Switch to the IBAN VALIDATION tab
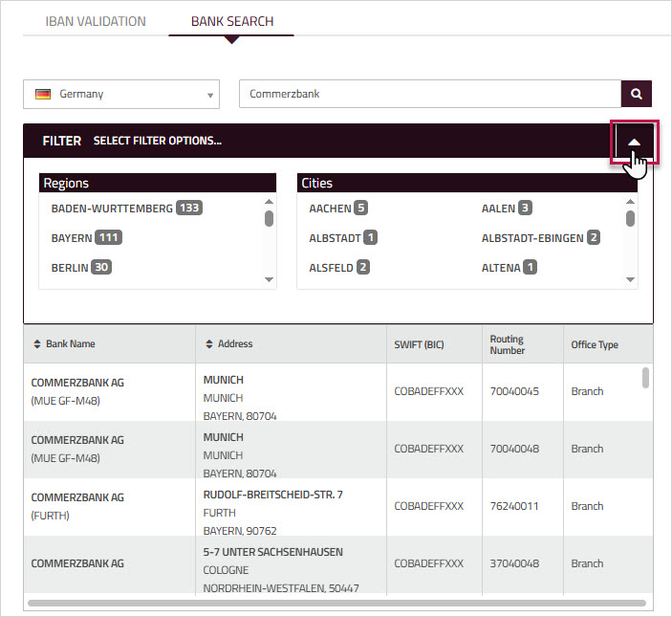The height and width of the screenshot is (617, 672). 96,21
